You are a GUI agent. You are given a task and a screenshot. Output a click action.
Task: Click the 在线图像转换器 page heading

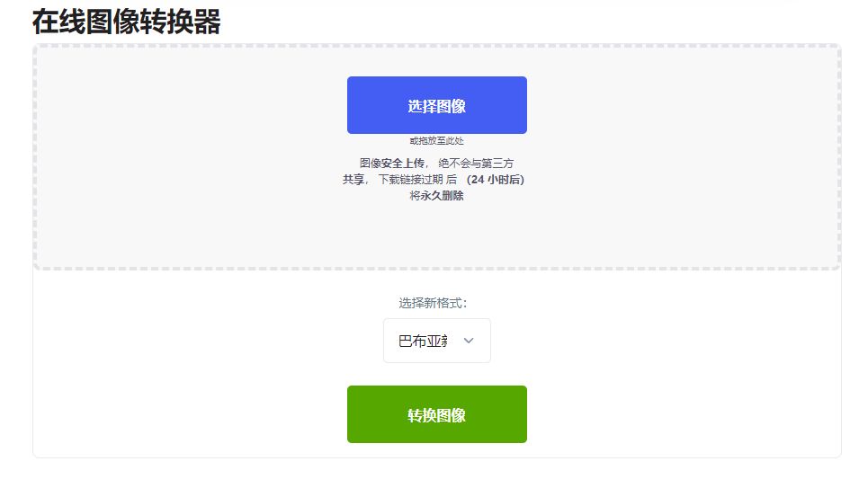[x=126, y=22]
